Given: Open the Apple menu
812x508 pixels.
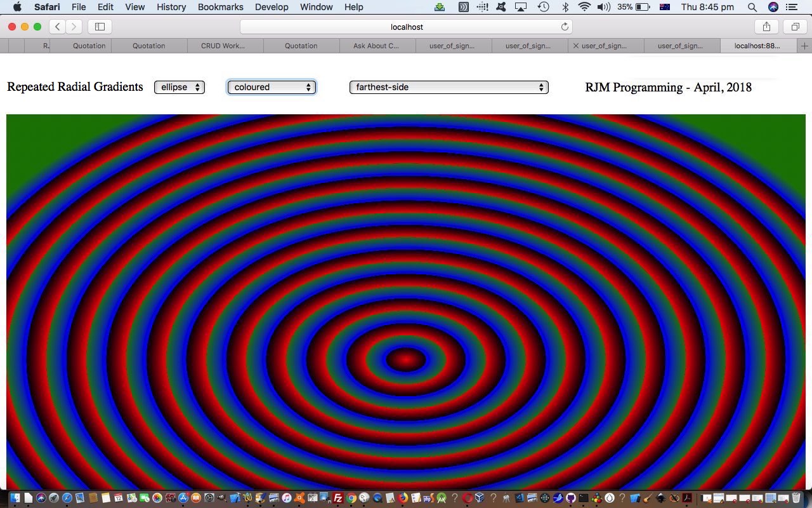Looking at the screenshot, I should (x=17, y=7).
